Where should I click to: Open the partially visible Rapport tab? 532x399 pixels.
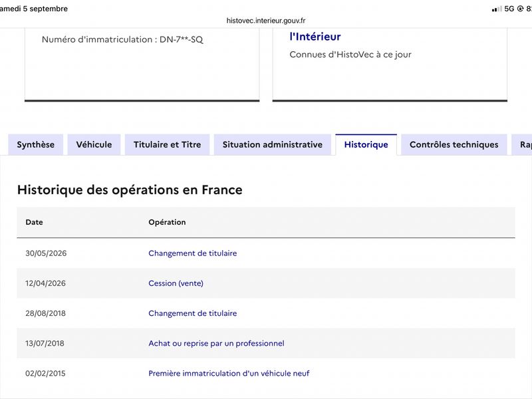pos(522,144)
